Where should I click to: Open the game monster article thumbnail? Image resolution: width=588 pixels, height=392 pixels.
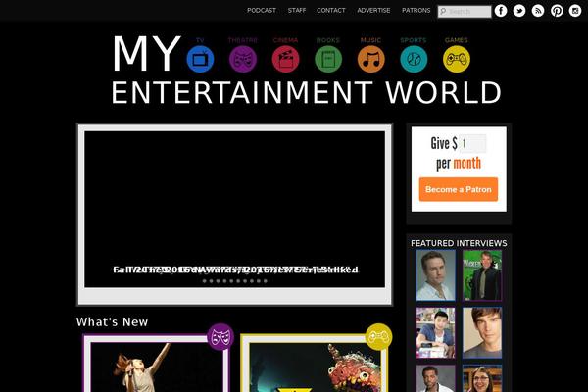[316, 367]
